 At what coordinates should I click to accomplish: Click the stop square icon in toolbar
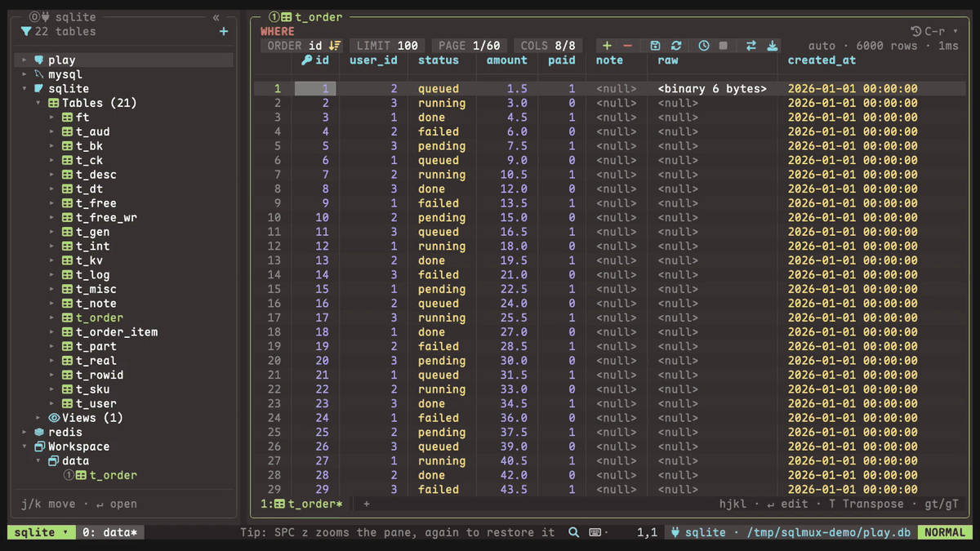point(724,46)
